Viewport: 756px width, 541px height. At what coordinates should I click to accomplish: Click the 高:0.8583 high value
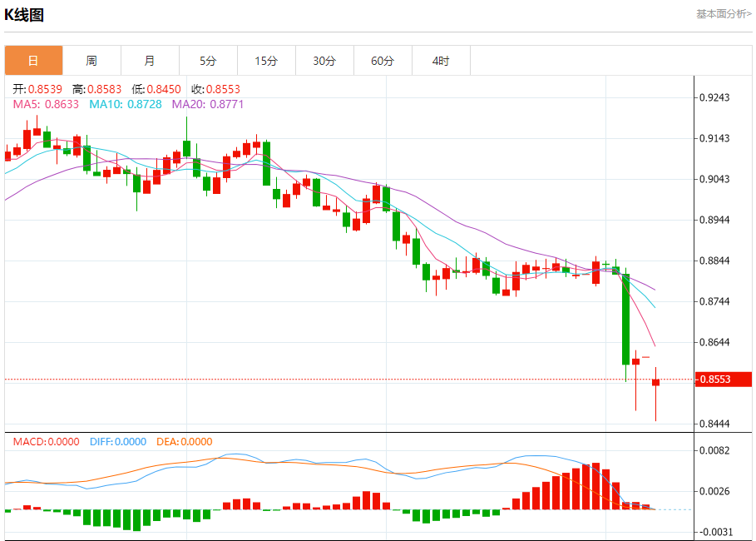(97, 89)
